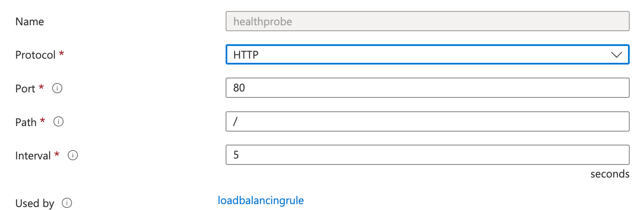Click the Port label text
Viewport: 644px width, 210px height.
(x=25, y=89)
